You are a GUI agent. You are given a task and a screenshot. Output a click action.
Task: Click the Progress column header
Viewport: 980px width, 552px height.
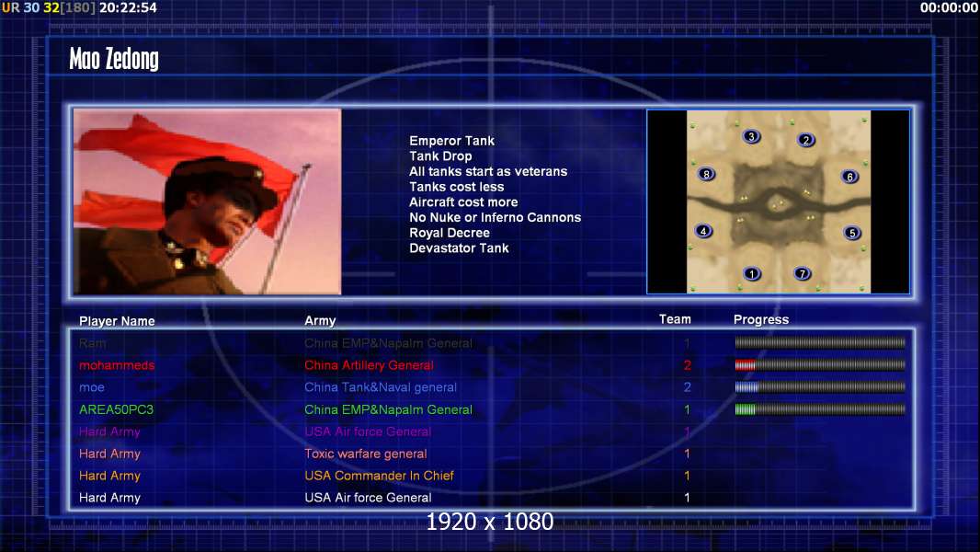coord(761,320)
